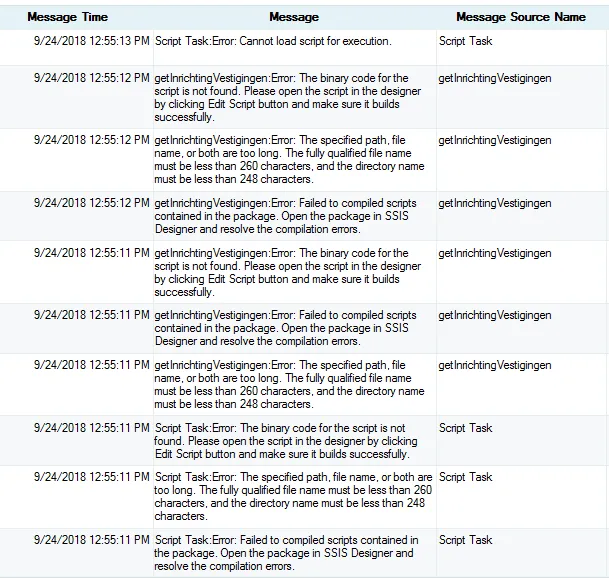Screen dimensions: 609x578
Task: Select Script Task failed to compiled scripts message
Action: tap(286, 553)
